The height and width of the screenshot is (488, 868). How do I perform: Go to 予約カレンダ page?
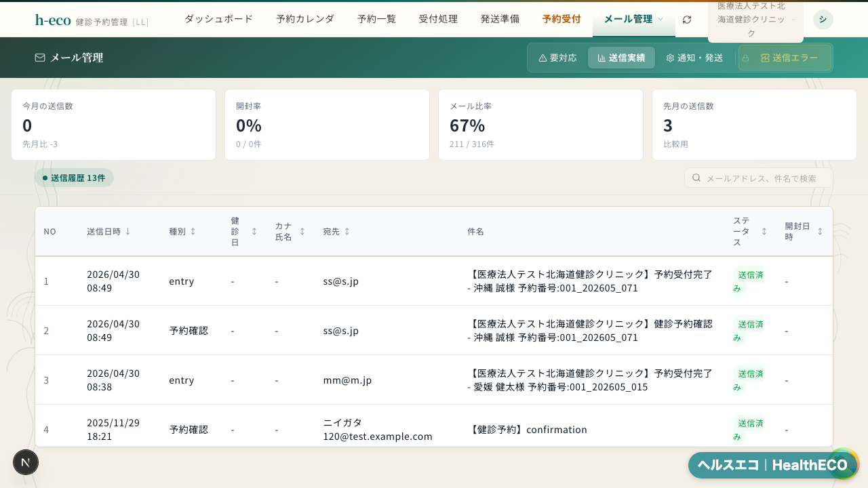[305, 19]
